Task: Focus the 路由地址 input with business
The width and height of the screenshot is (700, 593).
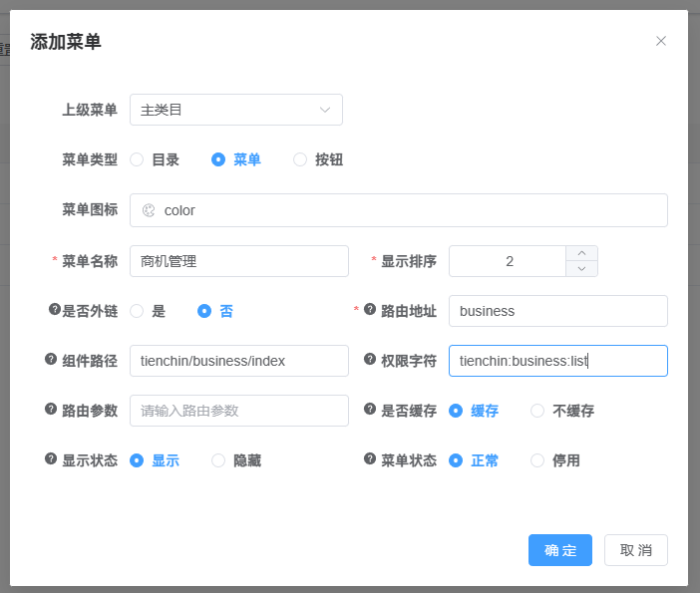Action: pos(558,311)
